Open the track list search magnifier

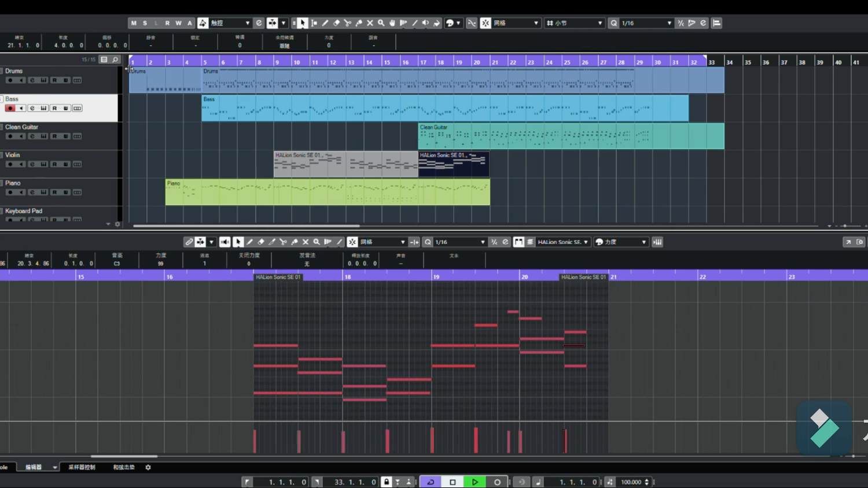pyautogui.click(x=115, y=60)
